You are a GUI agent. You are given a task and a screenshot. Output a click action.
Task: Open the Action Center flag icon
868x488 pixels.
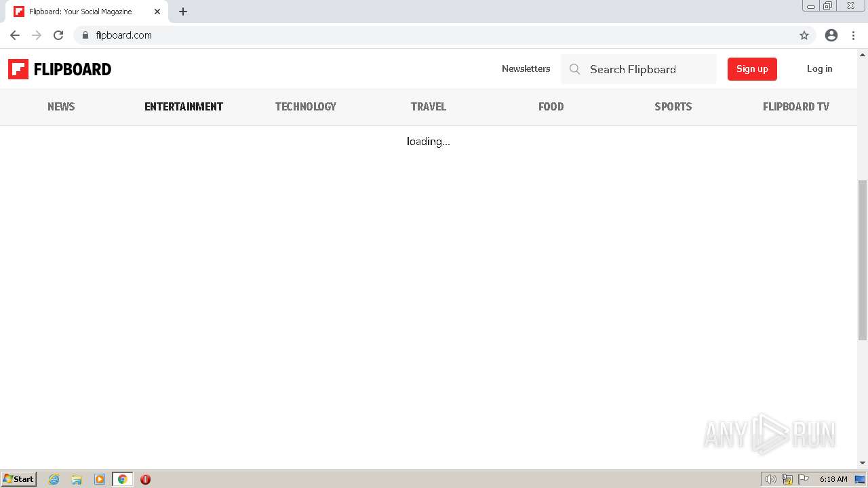(804, 479)
